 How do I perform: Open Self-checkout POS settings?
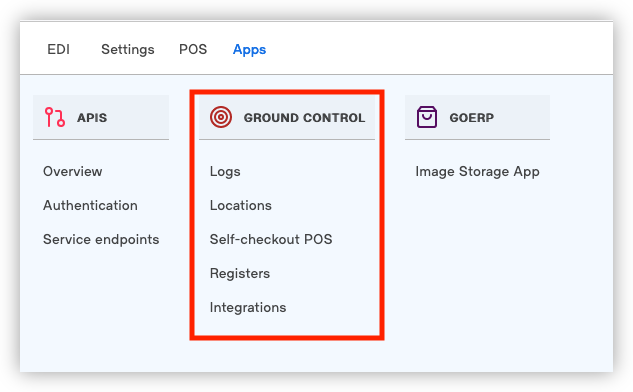[x=271, y=239]
